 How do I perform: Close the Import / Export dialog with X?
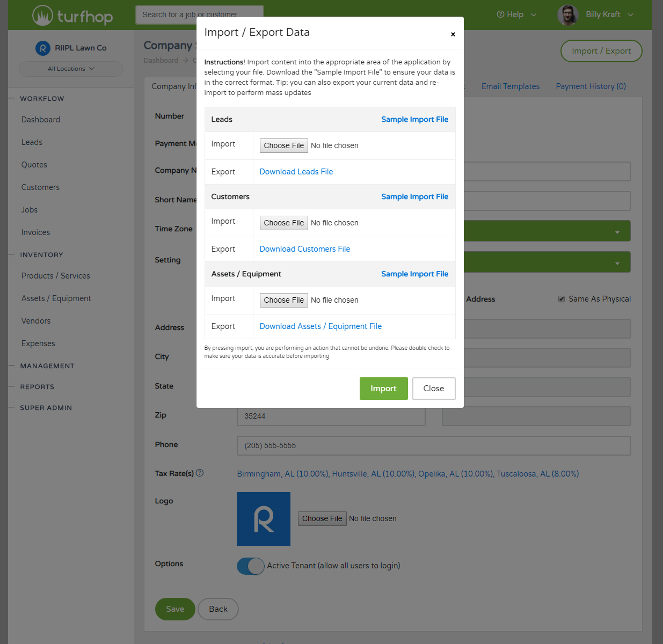453,34
